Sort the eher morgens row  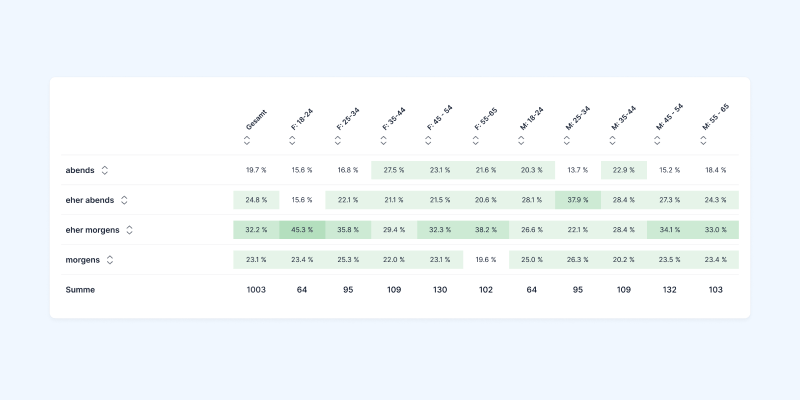click(x=130, y=230)
